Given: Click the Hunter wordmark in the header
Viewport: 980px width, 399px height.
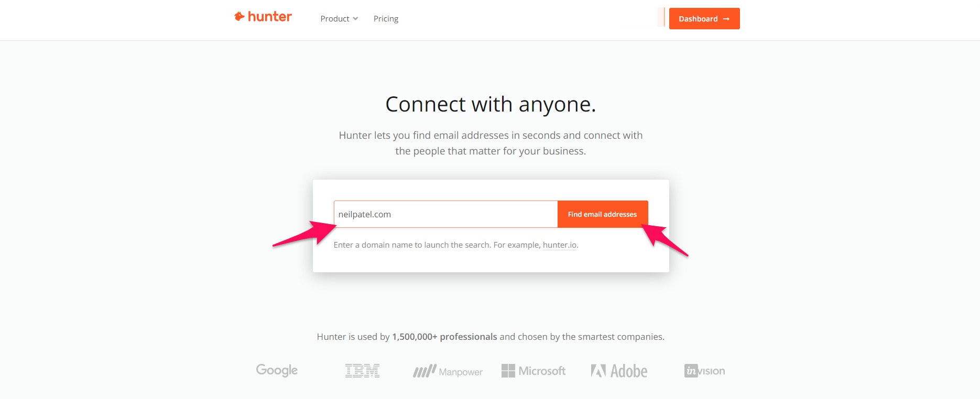Looking at the screenshot, I should coord(270,16).
